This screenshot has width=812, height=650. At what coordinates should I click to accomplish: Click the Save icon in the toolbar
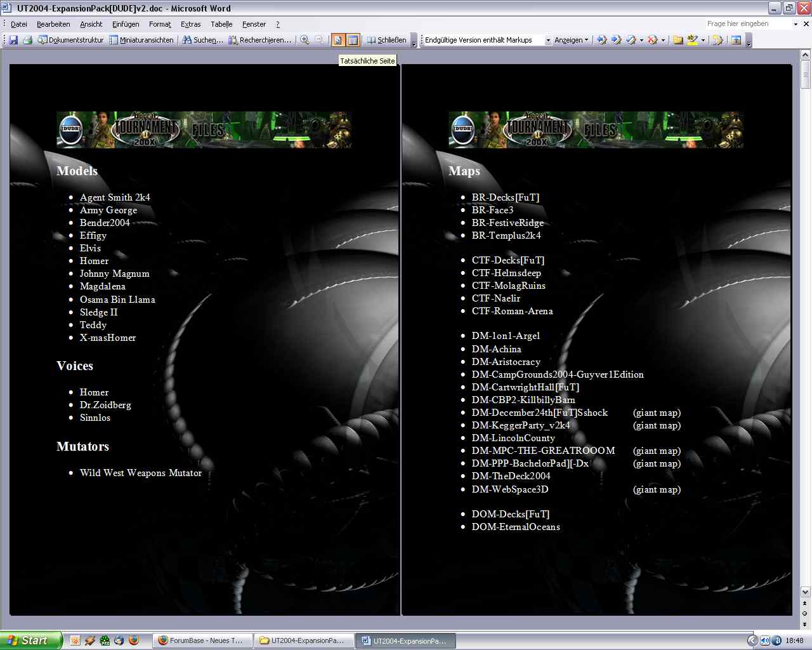pos(13,40)
